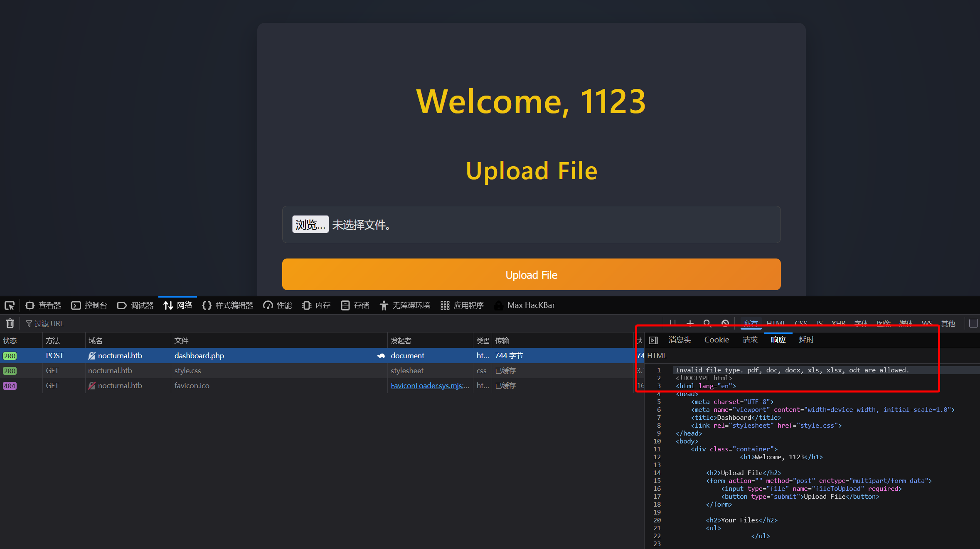The width and height of the screenshot is (980, 549).
Task: Open the Max HacKBar panel
Action: 524,305
